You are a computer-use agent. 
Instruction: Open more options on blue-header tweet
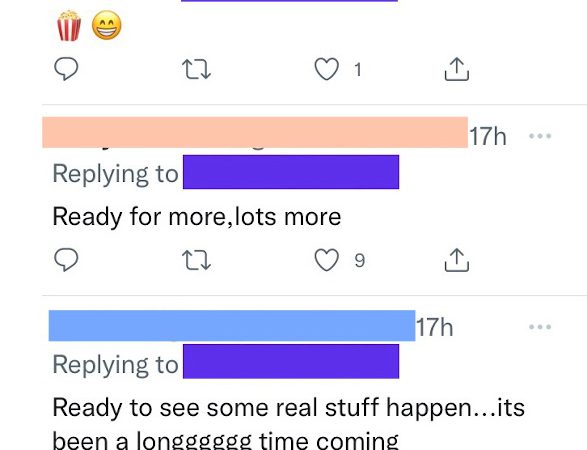click(540, 326)
